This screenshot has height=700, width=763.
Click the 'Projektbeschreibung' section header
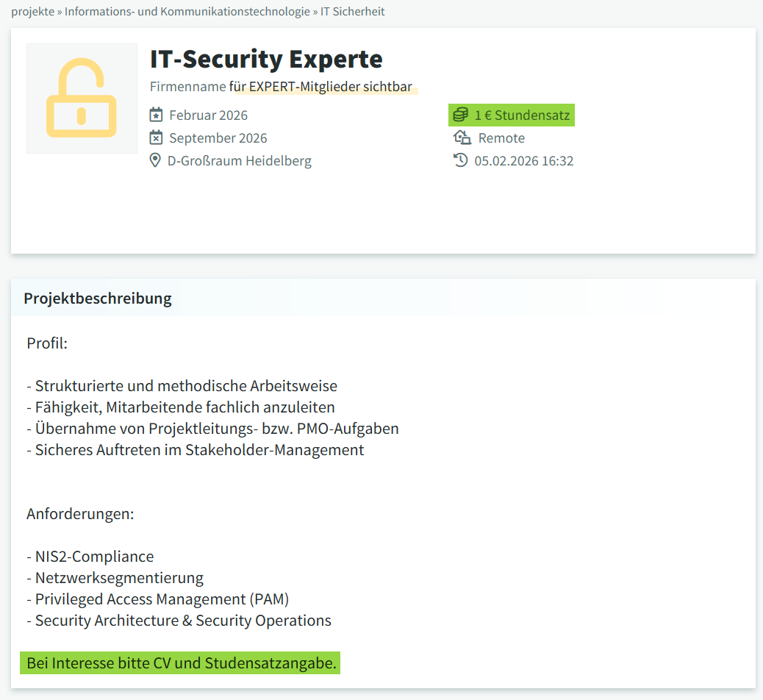pyautogui.click(x=98, y=299)
